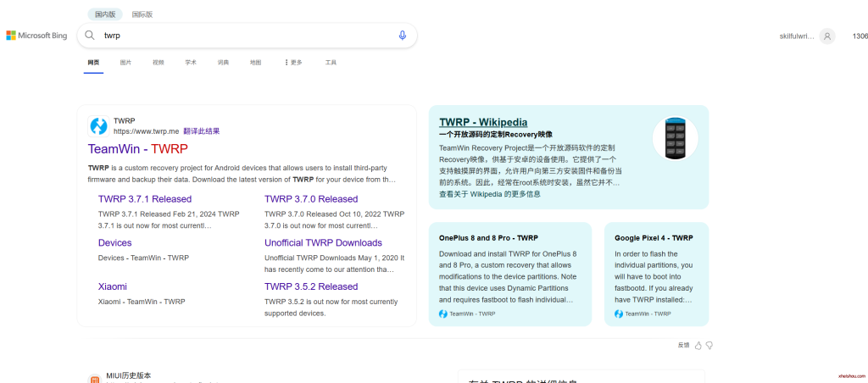Select the 视频 tab

point(159,63)
